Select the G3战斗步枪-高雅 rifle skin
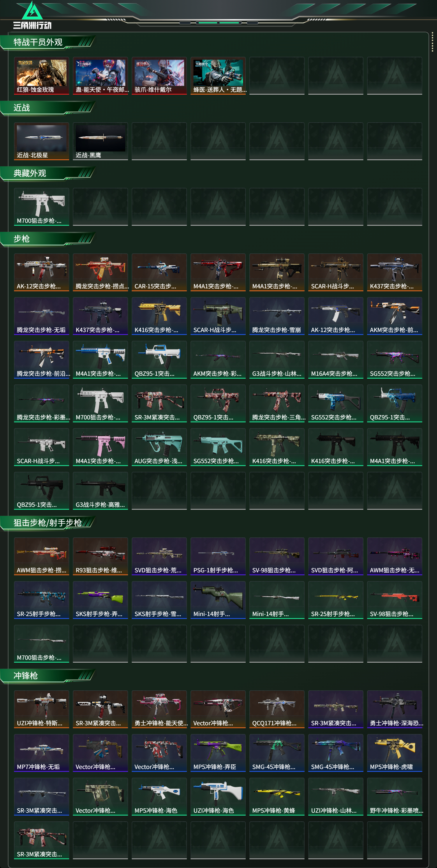 tap(101, 491)
